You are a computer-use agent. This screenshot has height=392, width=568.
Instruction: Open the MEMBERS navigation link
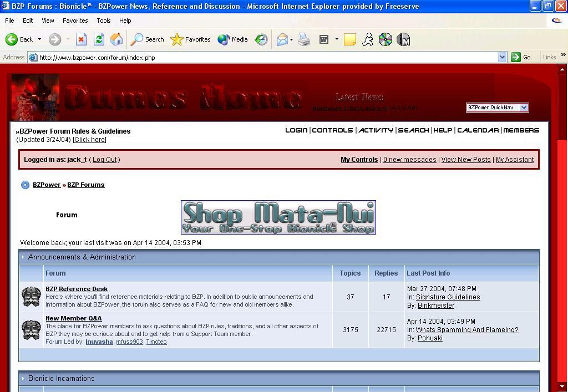pos(521,130)
